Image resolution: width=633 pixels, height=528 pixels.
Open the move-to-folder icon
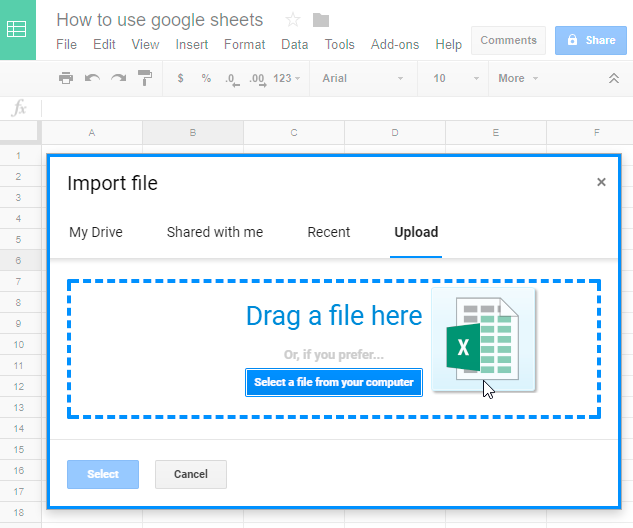coord(321,20)
